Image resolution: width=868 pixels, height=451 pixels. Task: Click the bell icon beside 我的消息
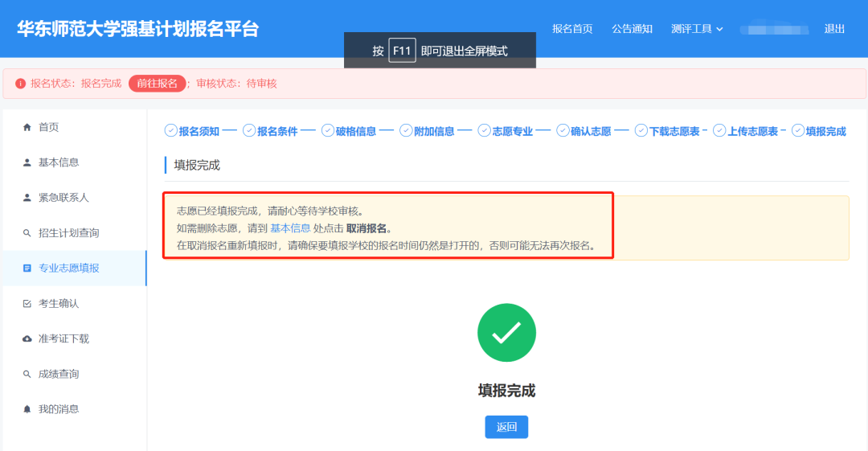[27, 409]
